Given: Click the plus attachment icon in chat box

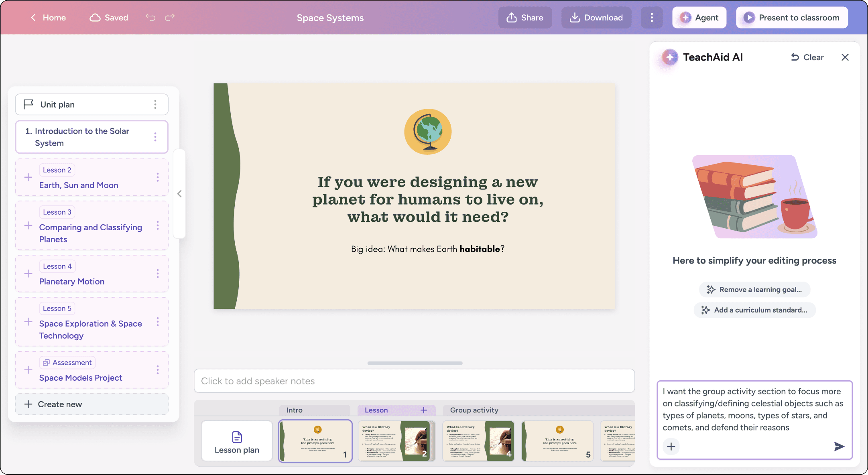Looking at the screenshot, I should pos(671,447).
